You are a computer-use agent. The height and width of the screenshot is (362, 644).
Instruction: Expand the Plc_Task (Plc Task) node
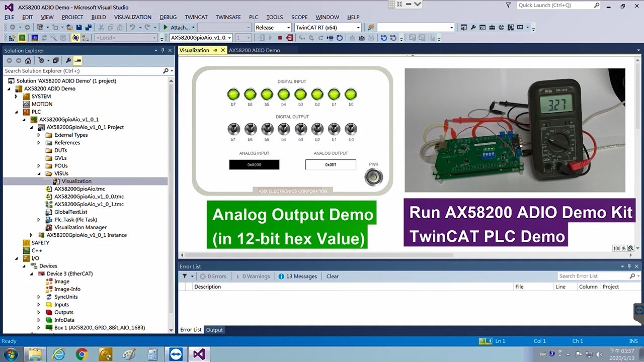[x=39, y=220]
